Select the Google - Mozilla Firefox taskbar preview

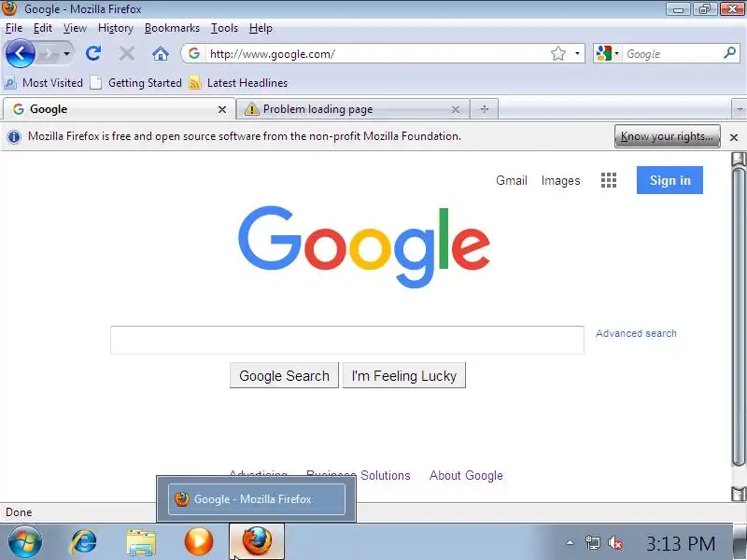tap(256, 499)
